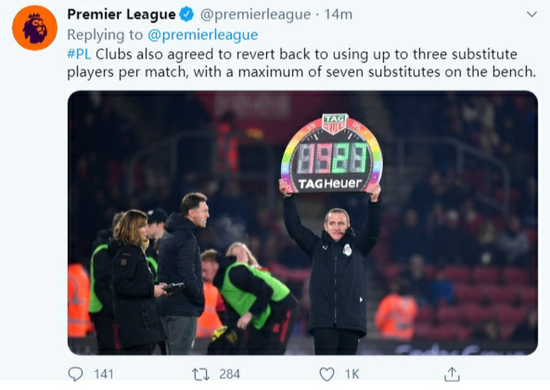550x390 pixels.
Task: Open the reply speech bubble icon
Action: click(75, 374)
